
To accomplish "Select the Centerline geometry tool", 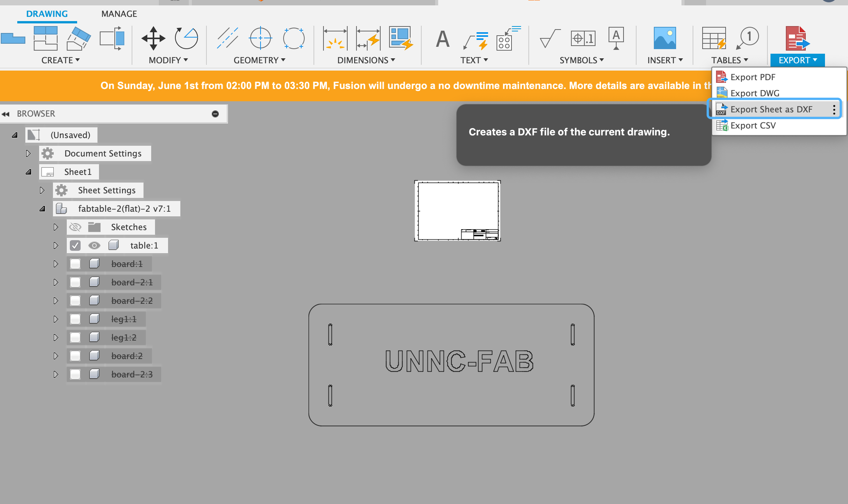I will (227, 38).
